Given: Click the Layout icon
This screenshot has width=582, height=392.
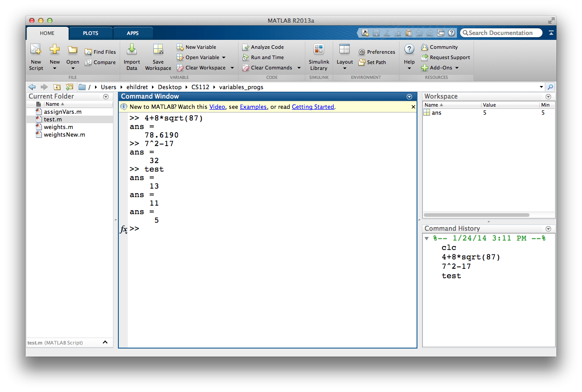Looking at the screenshot, I should [344, 49].
